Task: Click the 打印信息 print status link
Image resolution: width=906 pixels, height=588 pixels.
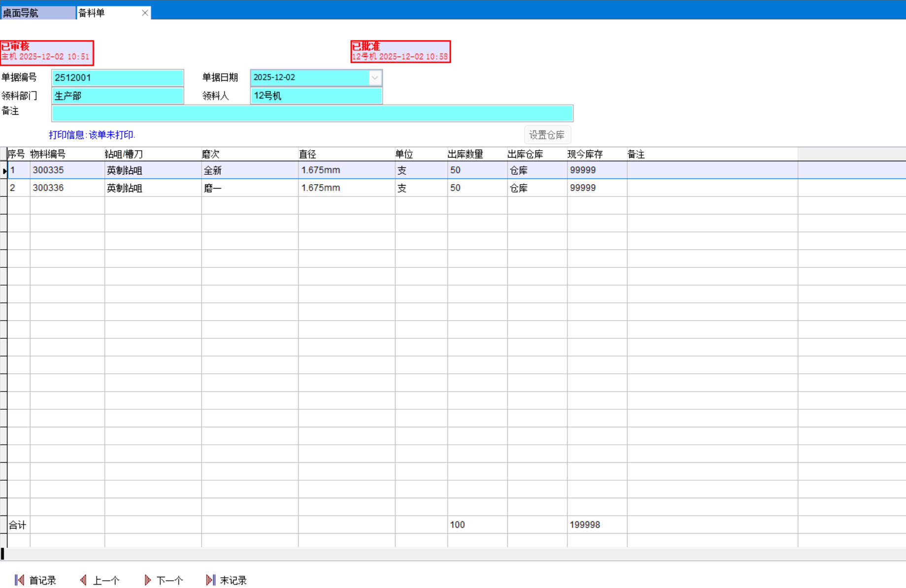Action: pyautogui.click(x=92, y=135)
